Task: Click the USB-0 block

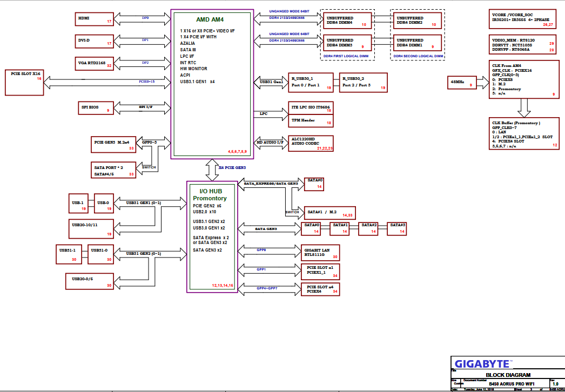Action: pos(104,204)
